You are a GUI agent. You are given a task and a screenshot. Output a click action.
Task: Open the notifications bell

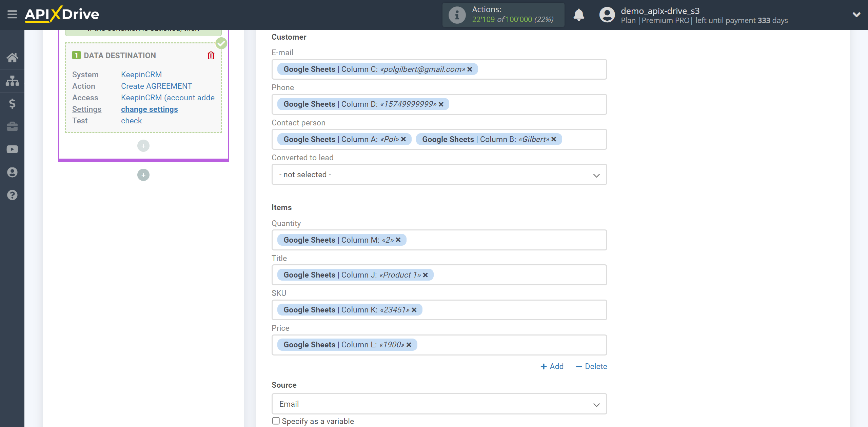pyautogui.click(x=579, y=15)
